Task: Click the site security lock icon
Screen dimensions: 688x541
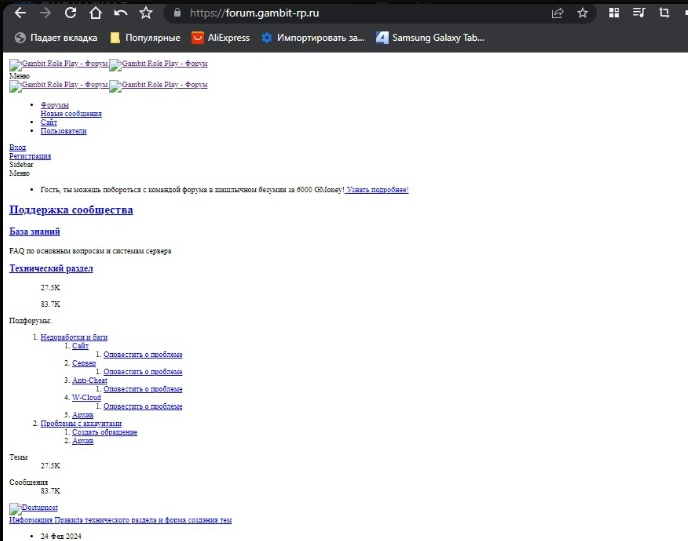Action: pos(177,14)
